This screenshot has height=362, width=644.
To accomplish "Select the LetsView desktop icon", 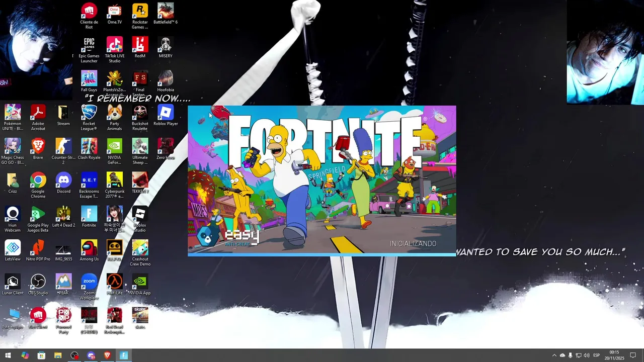I will [x=13, y=250].
